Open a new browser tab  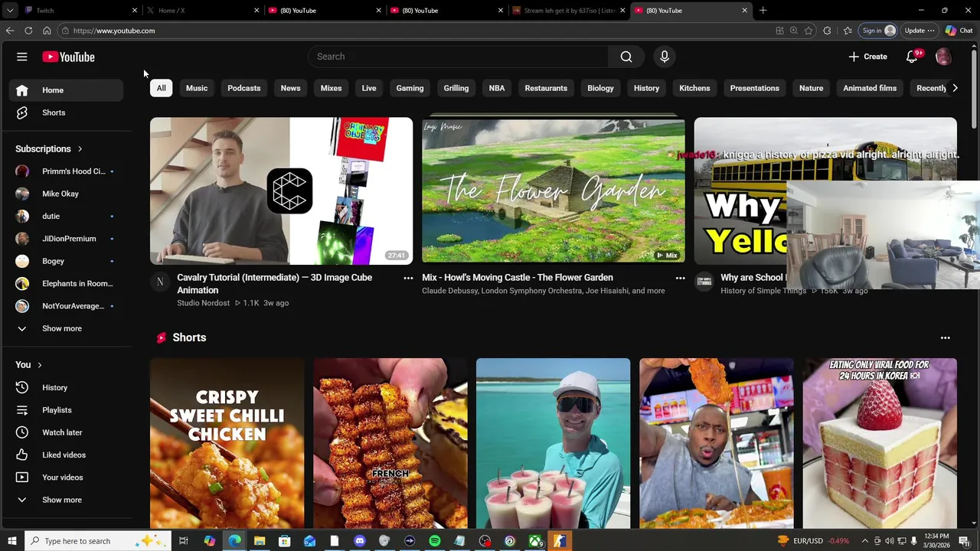[x=763, y=11]
